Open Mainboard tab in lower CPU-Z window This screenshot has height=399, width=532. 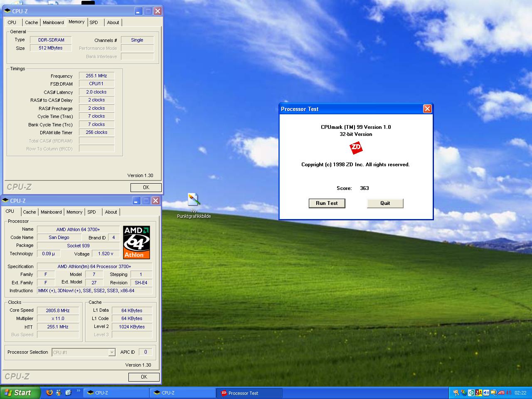pyautogui.click(x=51, y=212)
